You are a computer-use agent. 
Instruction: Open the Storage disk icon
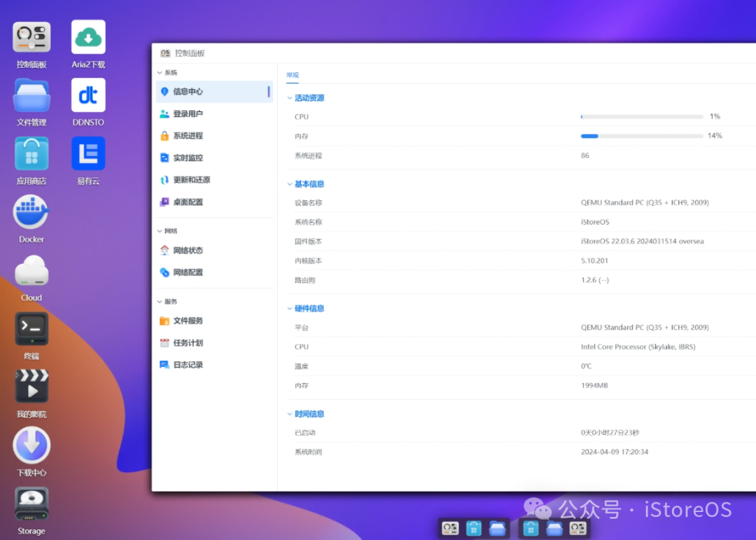(31, 504)
